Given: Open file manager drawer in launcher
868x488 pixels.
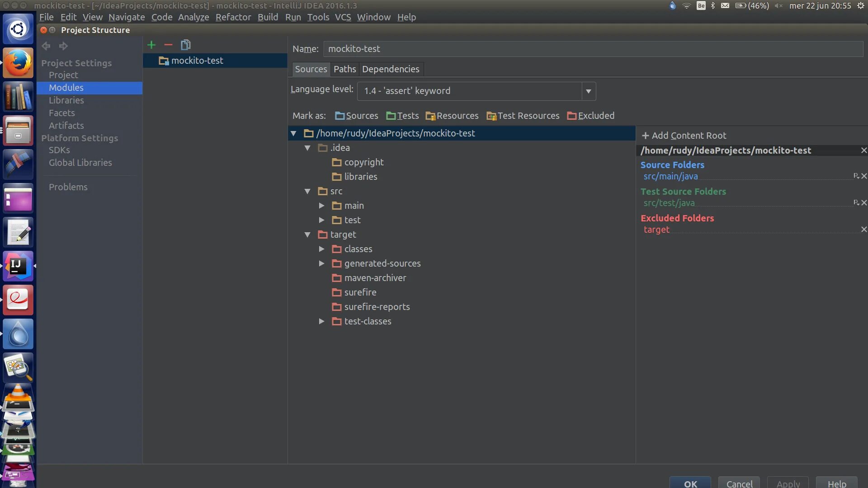Looking at the screenshot, I should (x=18, y=131).
